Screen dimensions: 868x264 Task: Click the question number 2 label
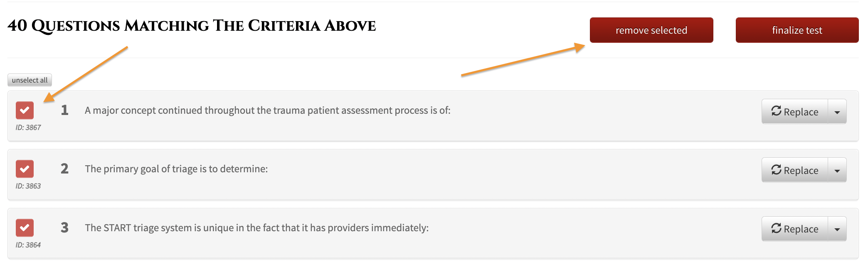tap(64, 169)
